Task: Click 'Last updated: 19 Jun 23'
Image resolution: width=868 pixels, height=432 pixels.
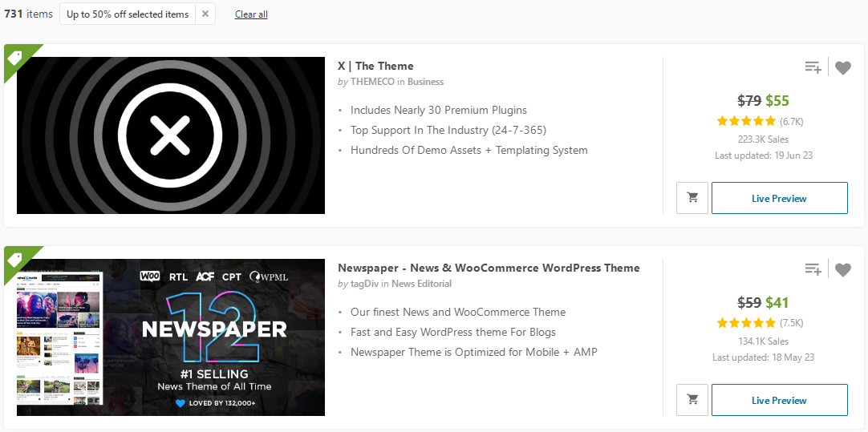Action: point(764,155)
